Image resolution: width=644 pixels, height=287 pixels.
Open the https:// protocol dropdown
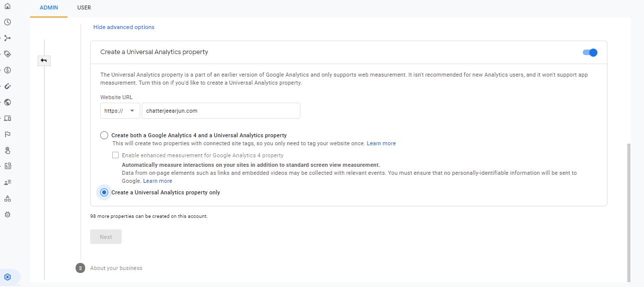pyautogui.click(x=120, y=111)
